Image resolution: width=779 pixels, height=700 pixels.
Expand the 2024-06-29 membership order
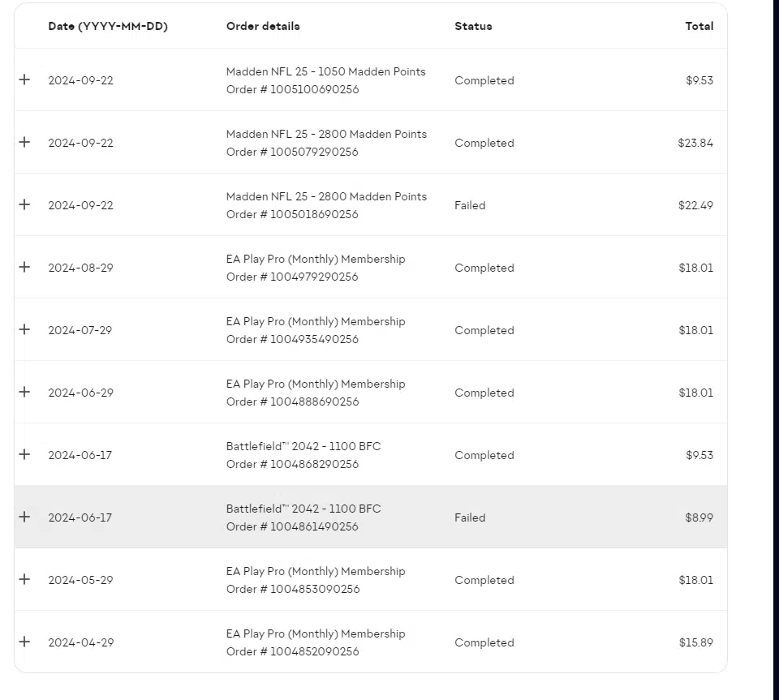(x=24, y=392)
